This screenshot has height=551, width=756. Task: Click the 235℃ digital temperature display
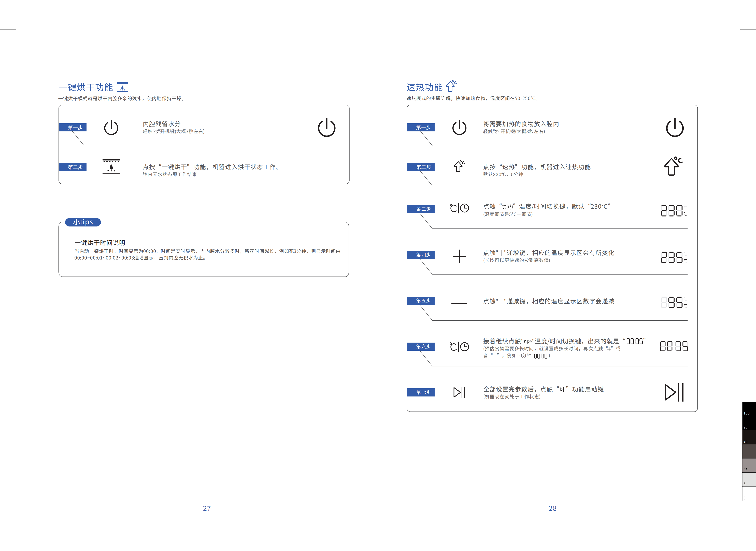click(x=674, y=257)
